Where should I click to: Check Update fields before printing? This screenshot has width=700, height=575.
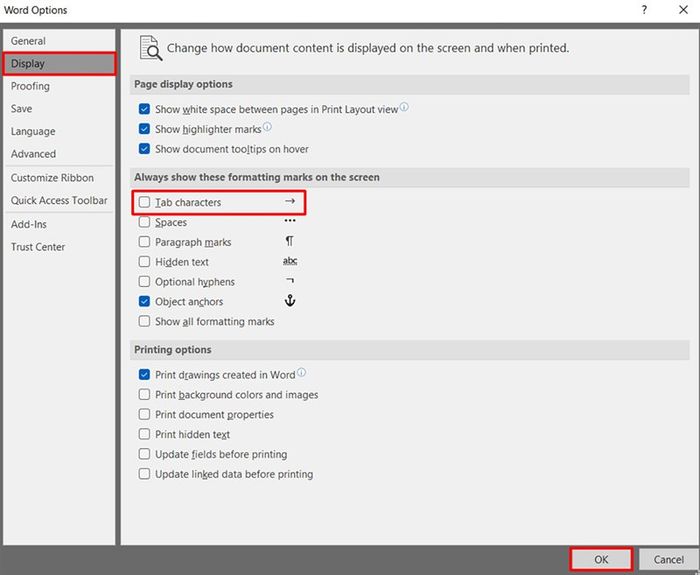pos(144,454)
